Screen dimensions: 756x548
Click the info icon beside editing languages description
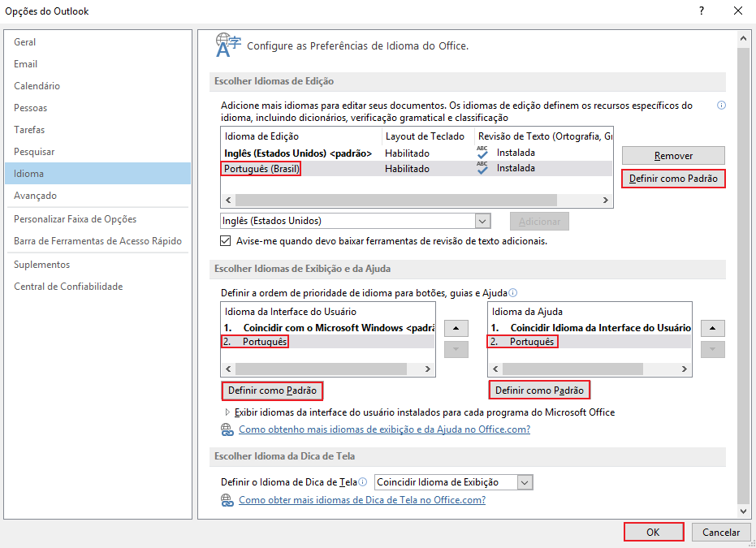pyautogui.click(x=721, y=105)
